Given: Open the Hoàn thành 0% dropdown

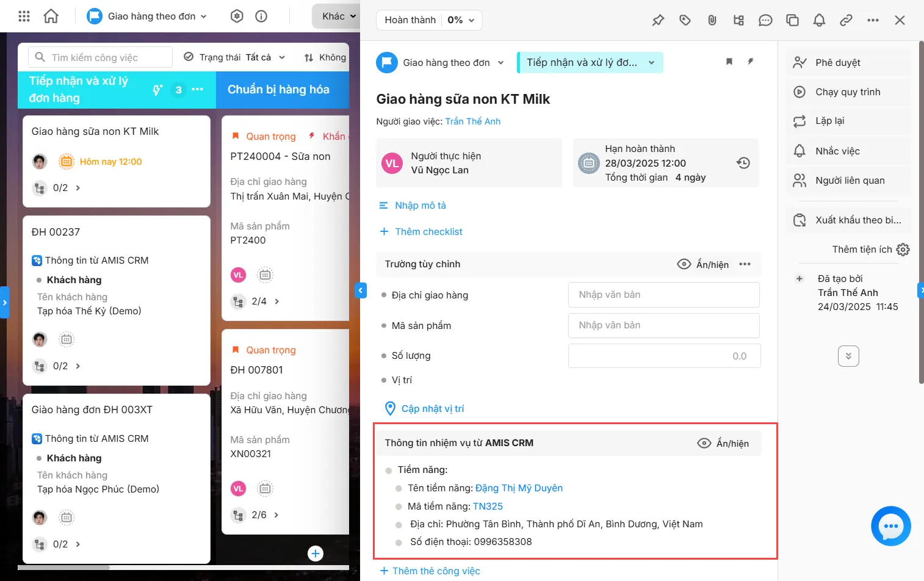Looking at the screenshot, I should tap(429, 20).
